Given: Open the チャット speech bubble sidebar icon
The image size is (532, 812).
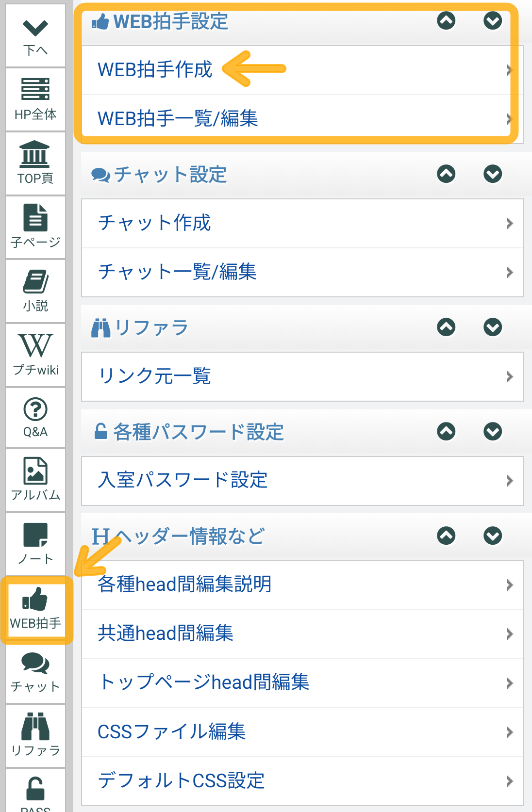Looking at the screenshot, I should click(35, 672).
